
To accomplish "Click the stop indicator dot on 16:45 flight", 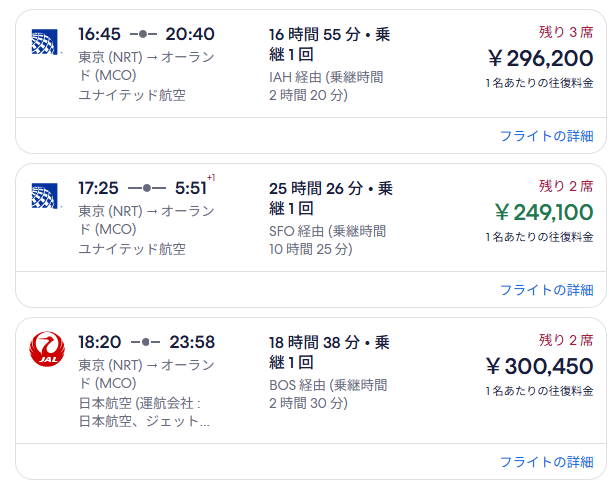I will click(143, 35).
